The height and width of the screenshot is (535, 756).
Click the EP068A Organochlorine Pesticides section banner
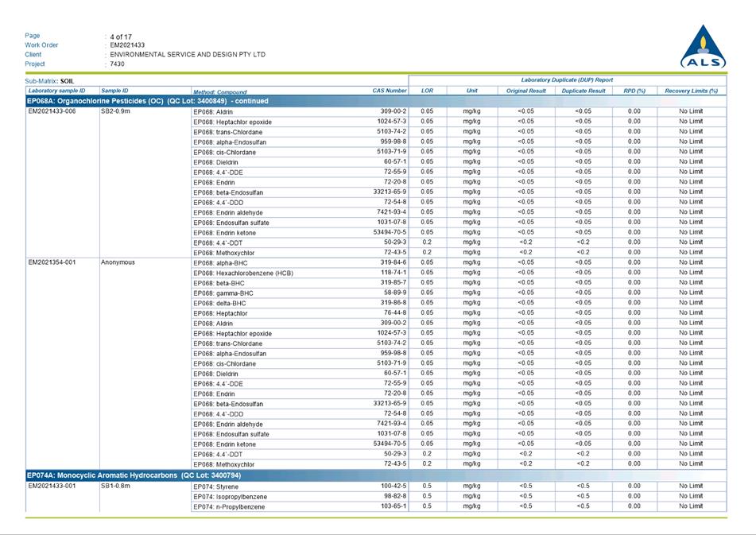pos(376,101)
